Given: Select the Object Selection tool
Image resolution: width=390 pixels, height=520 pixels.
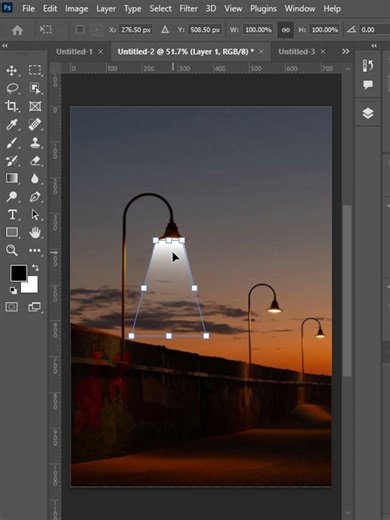Looking at the screenshot, I should (x=35, y=88).
